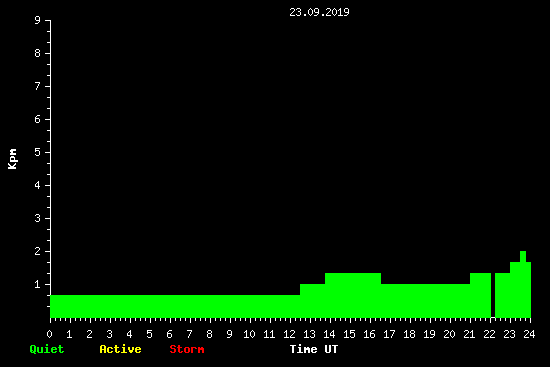
Task: Select the yellow Active legend label
Action: point(120,349)
